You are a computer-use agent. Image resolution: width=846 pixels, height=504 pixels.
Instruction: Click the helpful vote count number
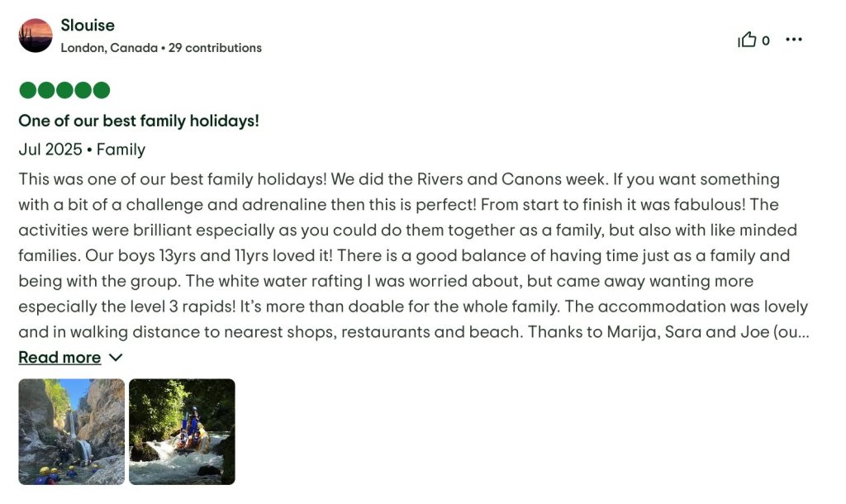click(766, 40)
